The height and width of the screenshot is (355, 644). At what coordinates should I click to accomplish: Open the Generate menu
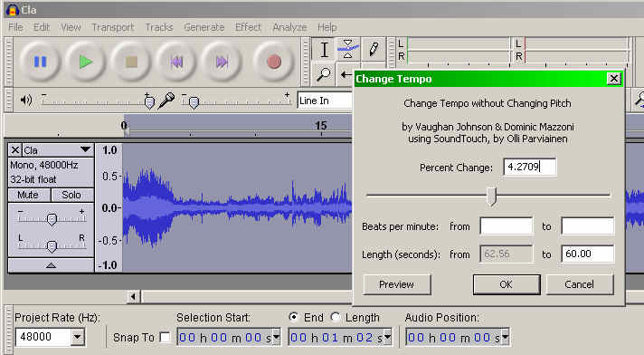pos(204,27)
